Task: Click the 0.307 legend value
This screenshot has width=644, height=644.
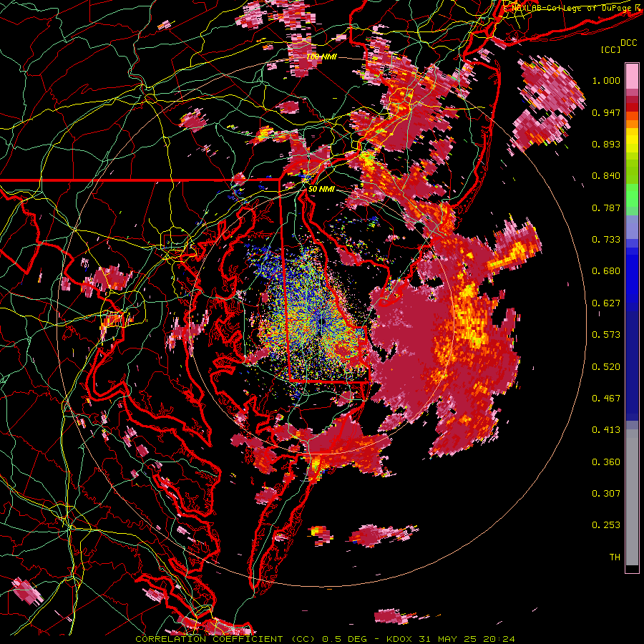Action: pos(606,494)
